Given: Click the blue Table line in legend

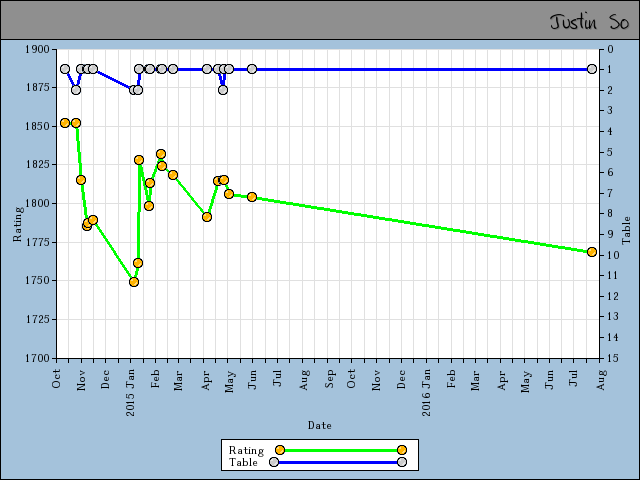Looking at the screenshot, I should tap(338, 462).
